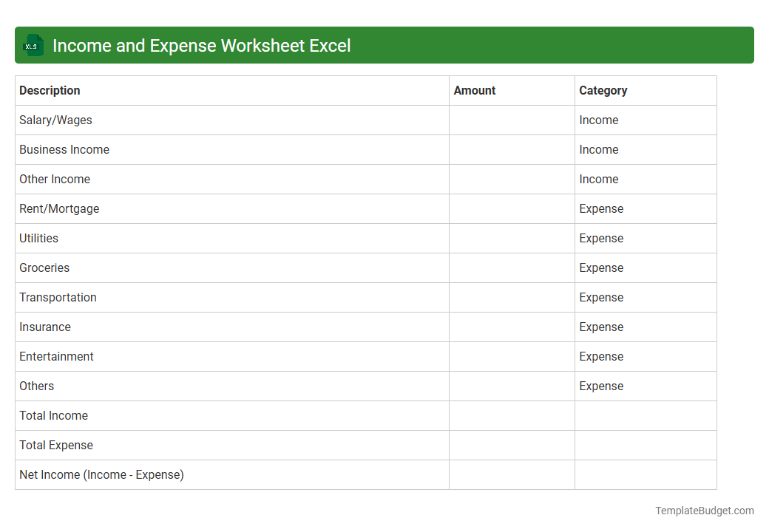769x532 pixels.
Task: Select the Total Income row label
Action: 53,415
